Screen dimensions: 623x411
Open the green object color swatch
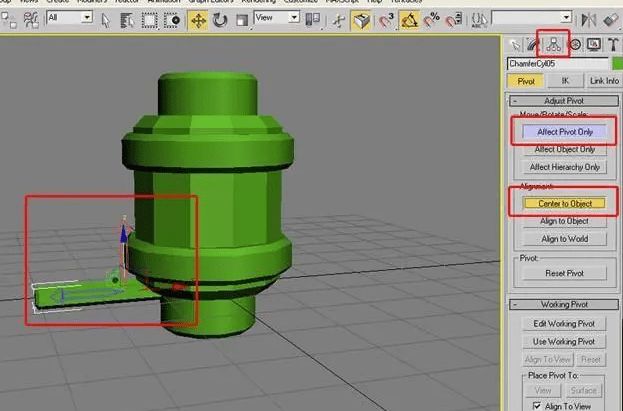(617, 64)
